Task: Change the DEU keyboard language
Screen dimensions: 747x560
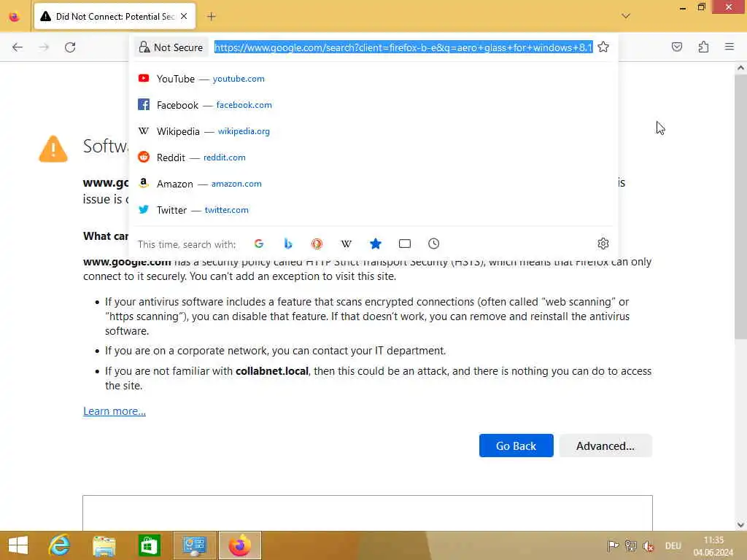Action: click(673, 545)
